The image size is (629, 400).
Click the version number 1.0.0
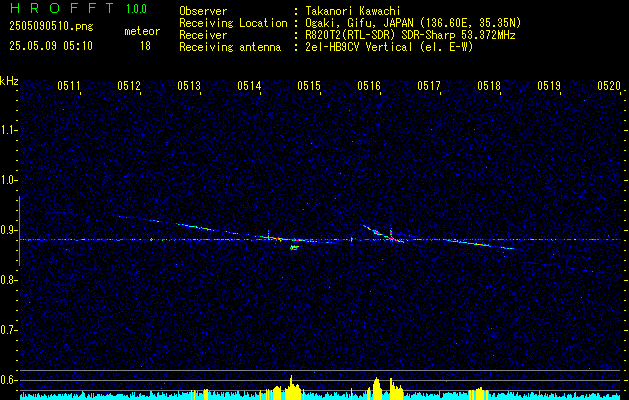pos(136,9)
